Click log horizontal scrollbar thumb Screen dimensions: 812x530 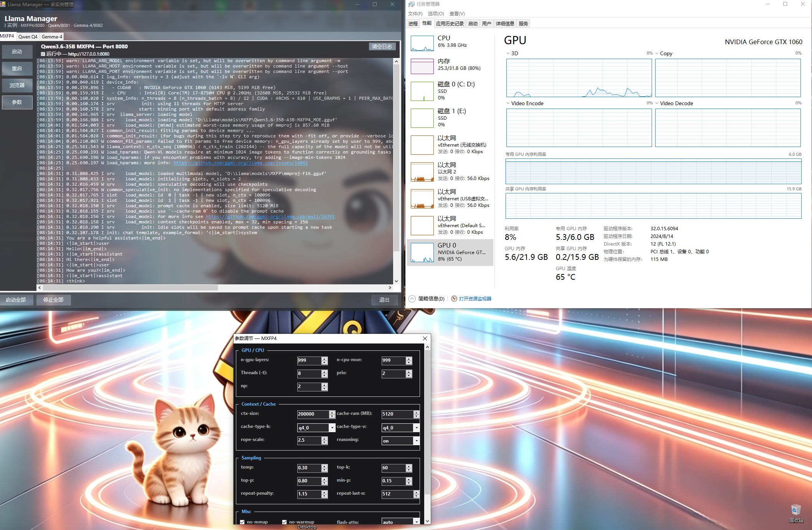pyautogui.click(x=130, y=287)
